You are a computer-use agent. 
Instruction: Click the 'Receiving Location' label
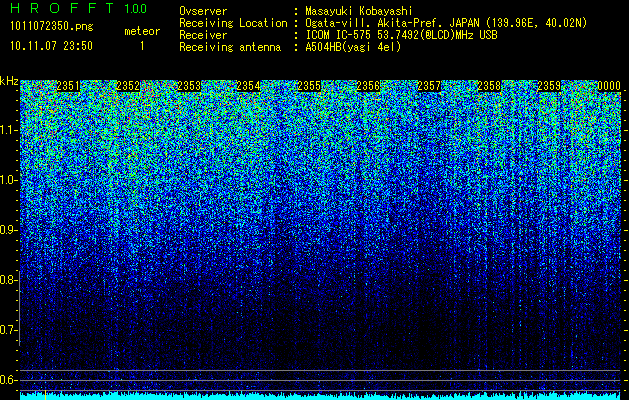233,23
